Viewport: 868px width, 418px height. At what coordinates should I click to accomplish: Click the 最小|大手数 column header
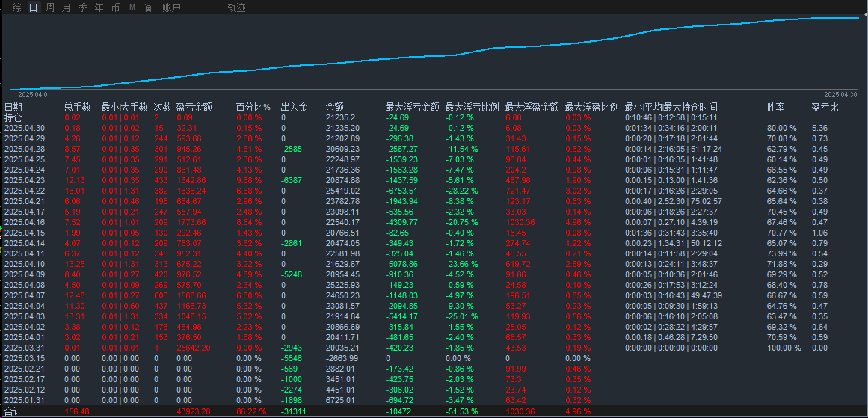pyautogui.click(x=125, y=108)
